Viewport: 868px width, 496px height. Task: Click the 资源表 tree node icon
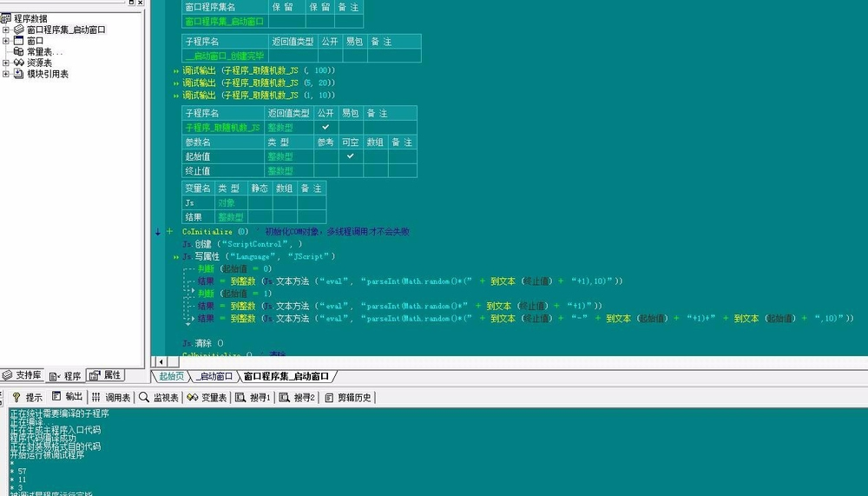[19, 63]
